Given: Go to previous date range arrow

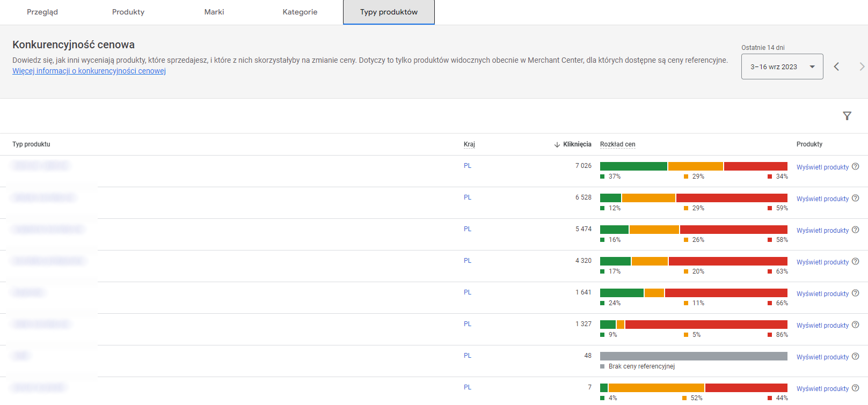Looking at the screenshot, I should (836, 67).
